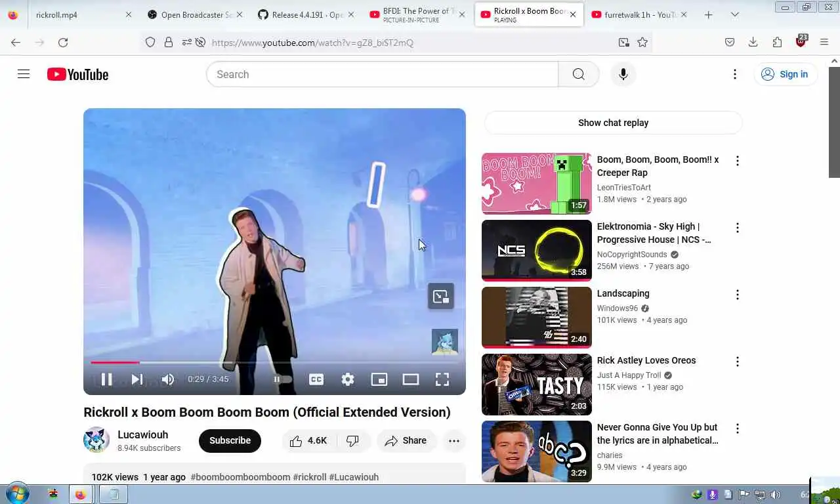Close the Rickroll x Boom Boom tab
Viewport: 840px width, 504px height.
click(572, 14)
